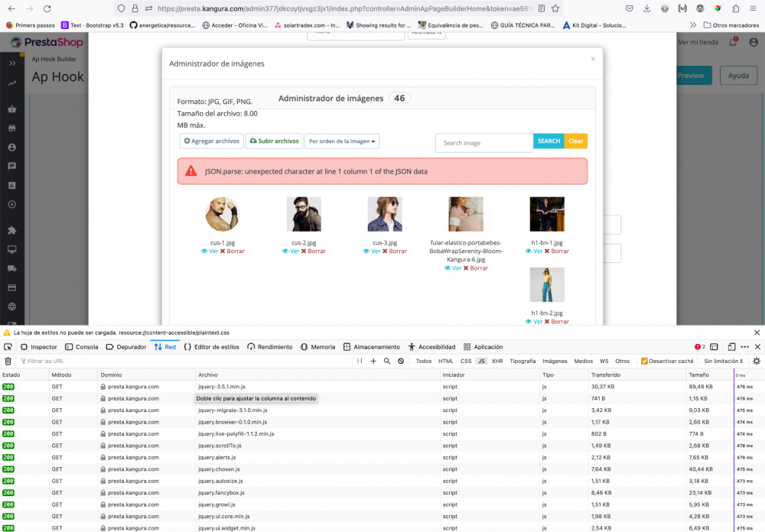Close the Administrador de imágenes modal
Screen dimensions: 765x532
tap(593, 59)
